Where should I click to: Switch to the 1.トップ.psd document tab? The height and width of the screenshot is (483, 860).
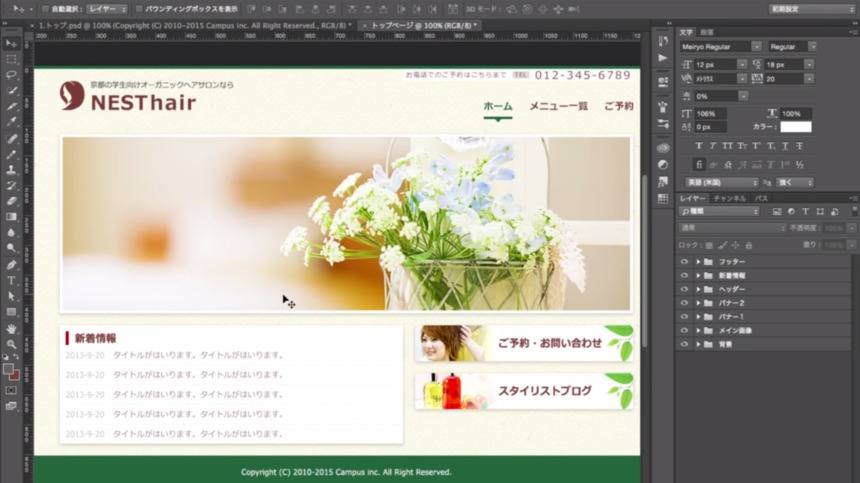click(x=195, y=25)
